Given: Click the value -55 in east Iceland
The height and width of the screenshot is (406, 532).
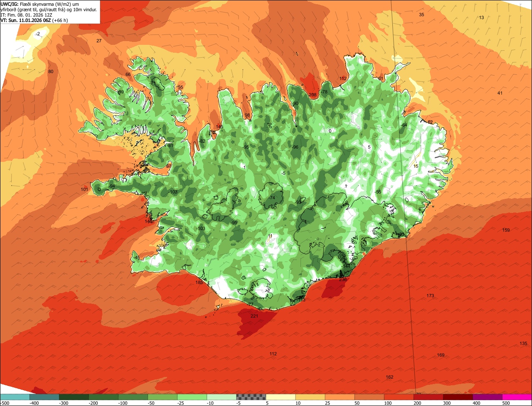Looking at the screenshot, I should click(377, 192).
